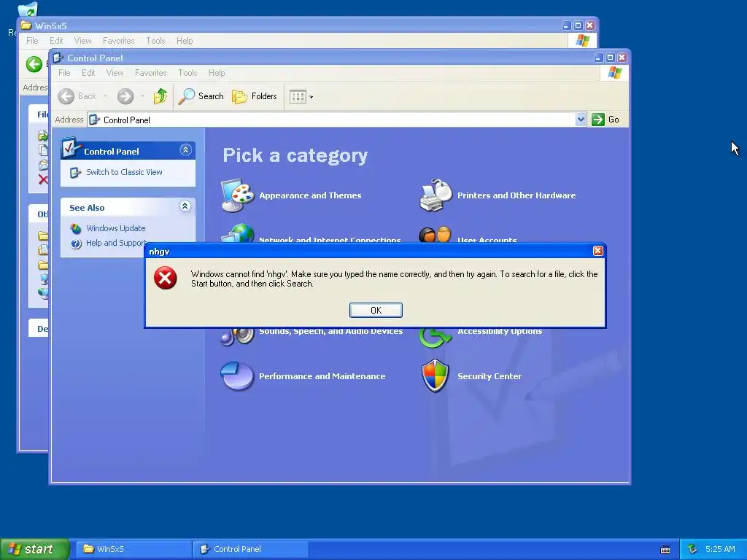Open Printers and Other Hardware icon
This screenshot has width=747, height=560.
click(436, 195)
